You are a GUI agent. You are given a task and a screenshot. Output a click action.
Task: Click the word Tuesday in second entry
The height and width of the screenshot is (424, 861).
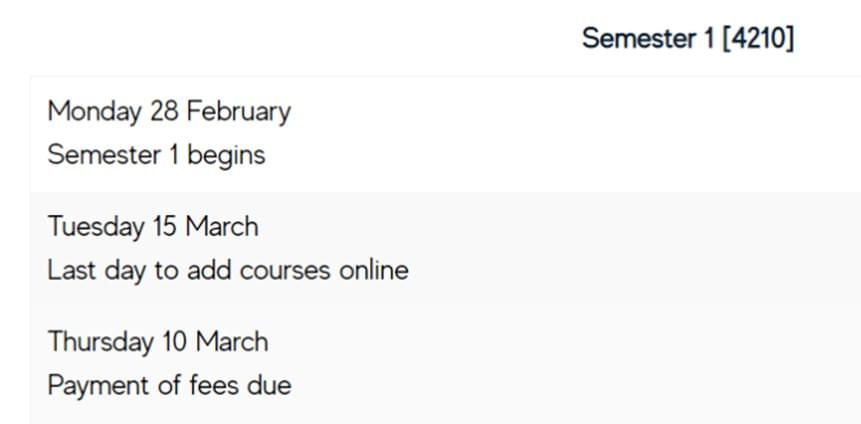click(x=96, y=227)
